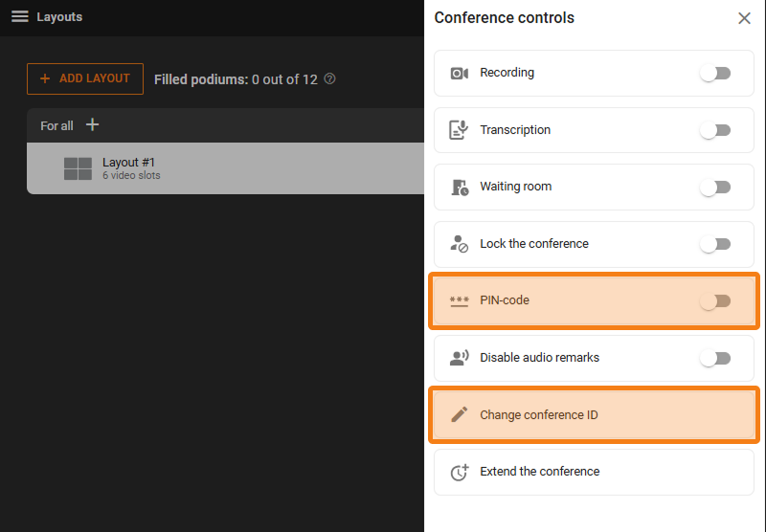
Task: Toggle Disable audio remarks switch
Action: coord(715,358)
